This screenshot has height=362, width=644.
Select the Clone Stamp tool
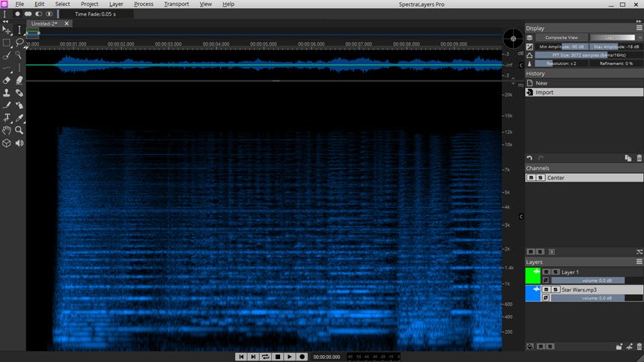(x=7, y=93)
